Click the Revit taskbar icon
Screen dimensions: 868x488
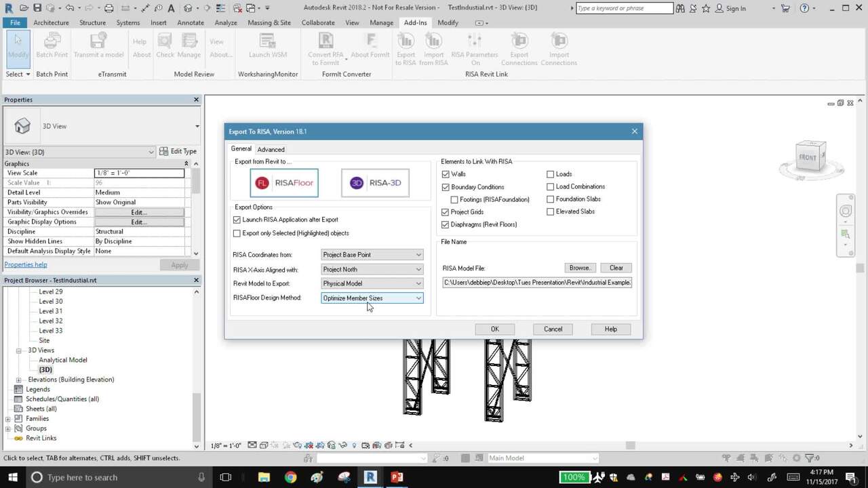[x=370, y=477]
